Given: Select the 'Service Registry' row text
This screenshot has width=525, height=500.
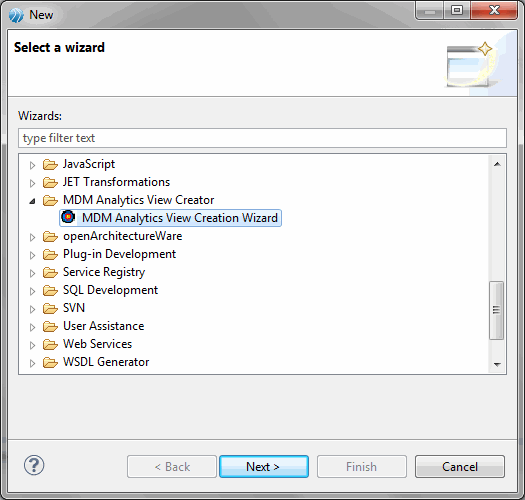Looking at the screenshot, I should tap(104, 272).
